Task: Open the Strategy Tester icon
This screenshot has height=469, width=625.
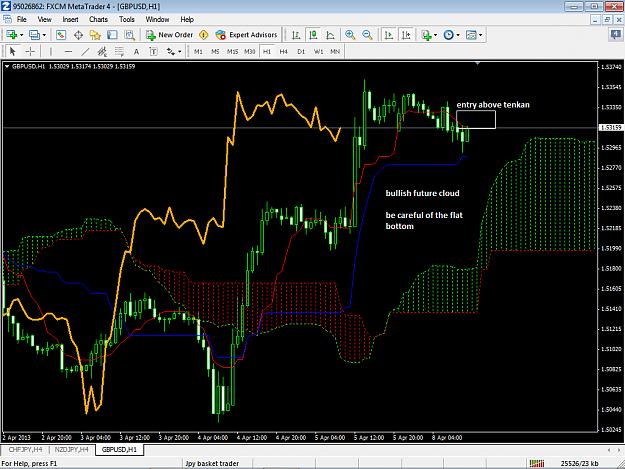Action: [129, 35]
